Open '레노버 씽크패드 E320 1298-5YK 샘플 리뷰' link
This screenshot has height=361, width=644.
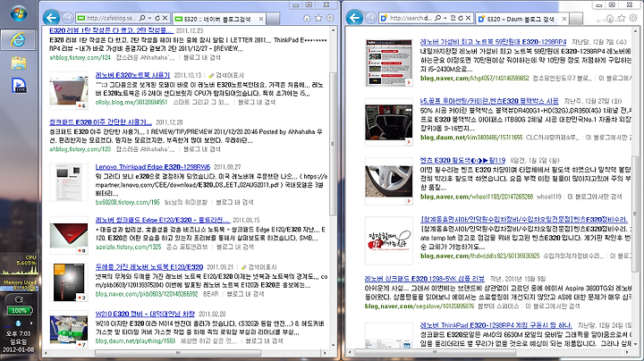click(x=424, y=279)
